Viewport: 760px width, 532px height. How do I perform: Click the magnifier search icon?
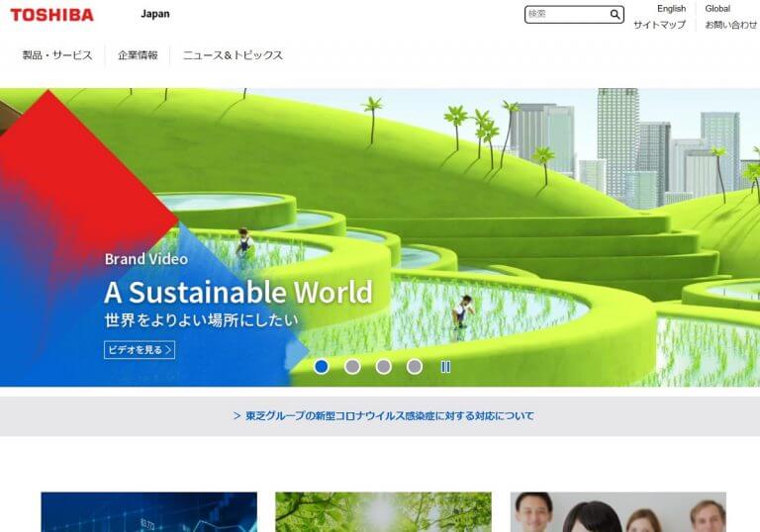pos(615,15)
